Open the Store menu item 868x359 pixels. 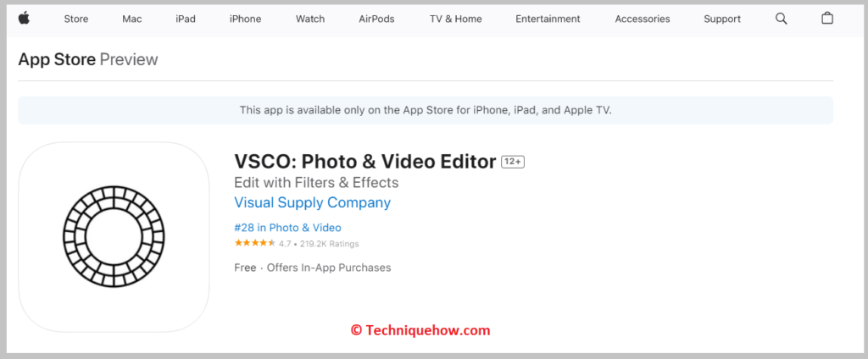(75, 19)
